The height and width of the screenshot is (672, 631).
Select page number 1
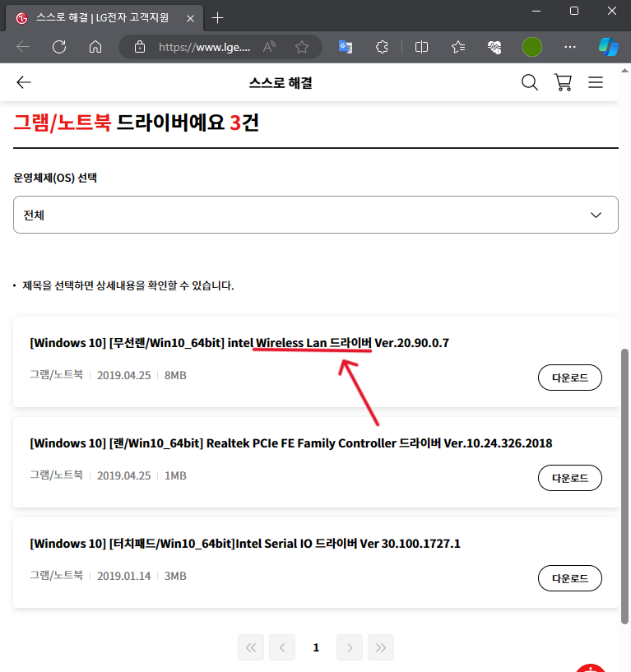point(316,647)
